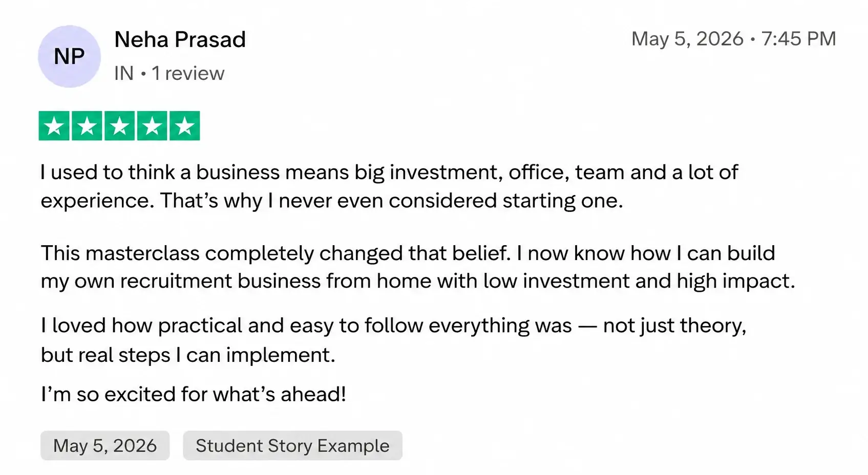Screen dimensions: 868x475
Task: Click the fifth green rating star
Action: 185,126
